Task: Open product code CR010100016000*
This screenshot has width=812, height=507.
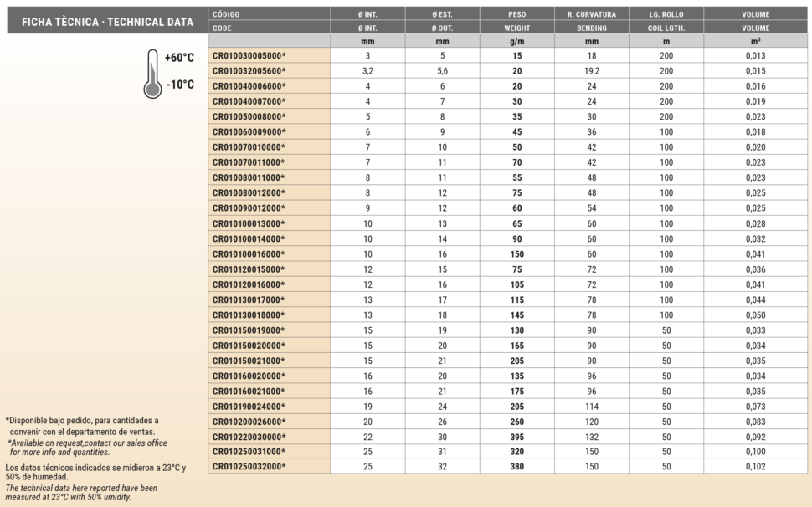Action: 249,254
